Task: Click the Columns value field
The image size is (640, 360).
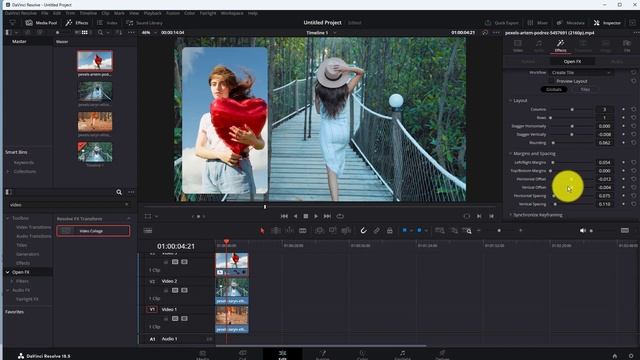Action: (604, 109)
